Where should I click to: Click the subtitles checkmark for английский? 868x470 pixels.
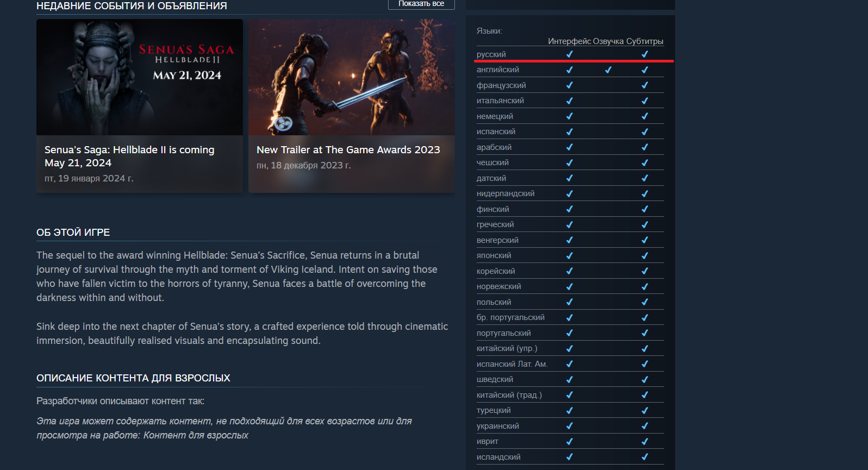pos(645,70)
